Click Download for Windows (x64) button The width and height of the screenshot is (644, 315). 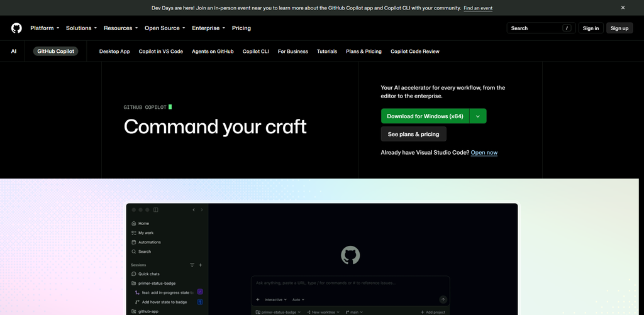(x=425, y=116)
